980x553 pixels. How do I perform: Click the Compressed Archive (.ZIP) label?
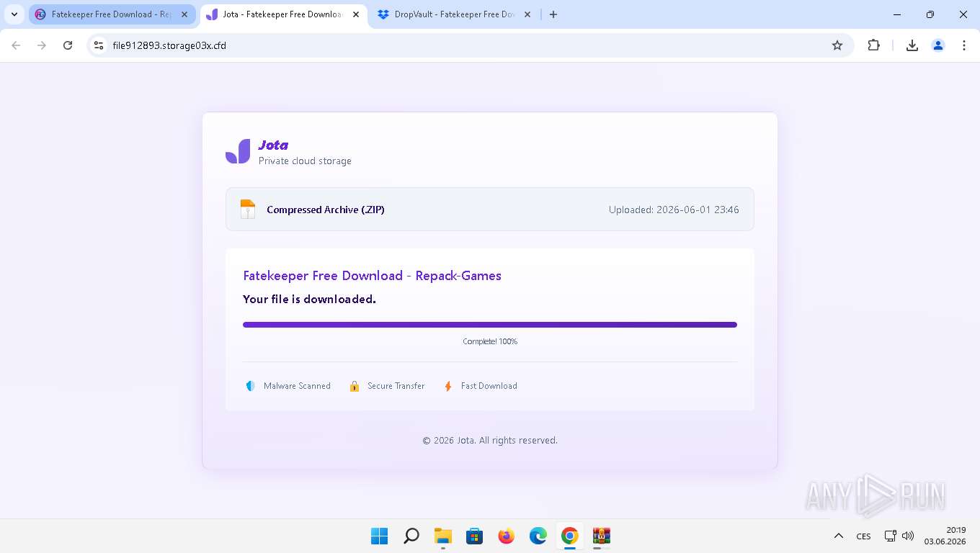point(326,210)
